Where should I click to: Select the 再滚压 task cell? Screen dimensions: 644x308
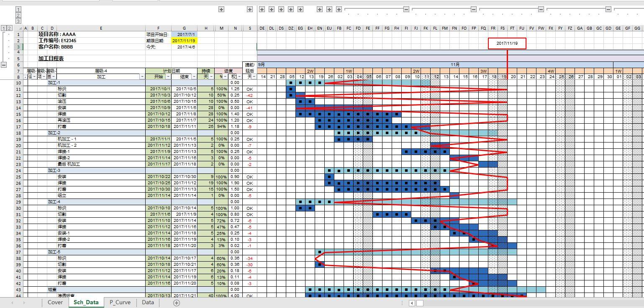click(101, 120)
